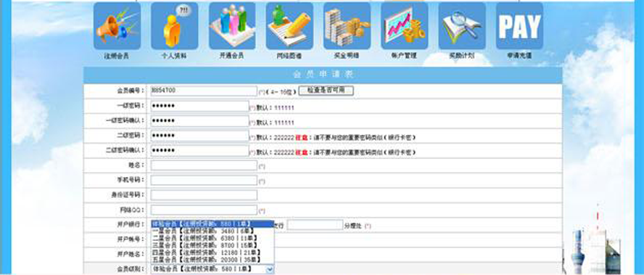Image resolution: width=644 pixels, height=275 pixels.
Task: Open 奖励计划 magnifier-and-book icon
Action: 462,26
